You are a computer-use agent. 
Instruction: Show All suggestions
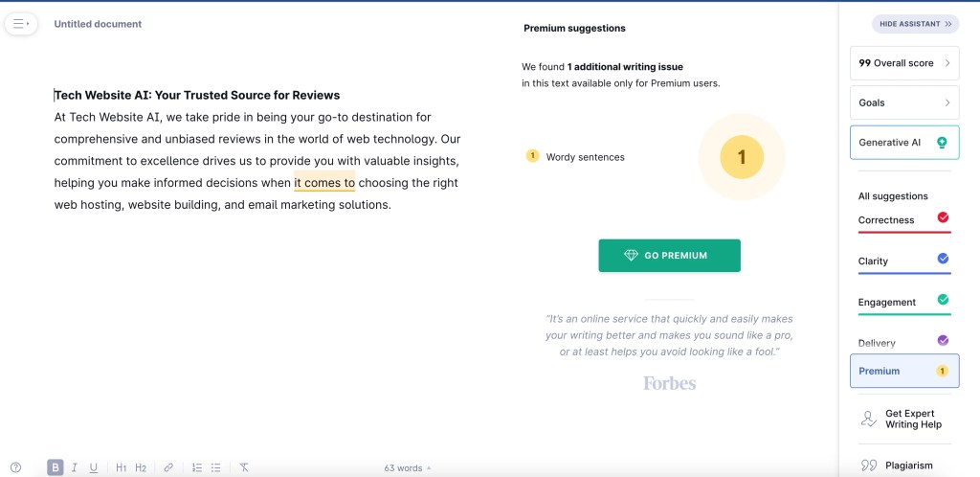[893, 196]
